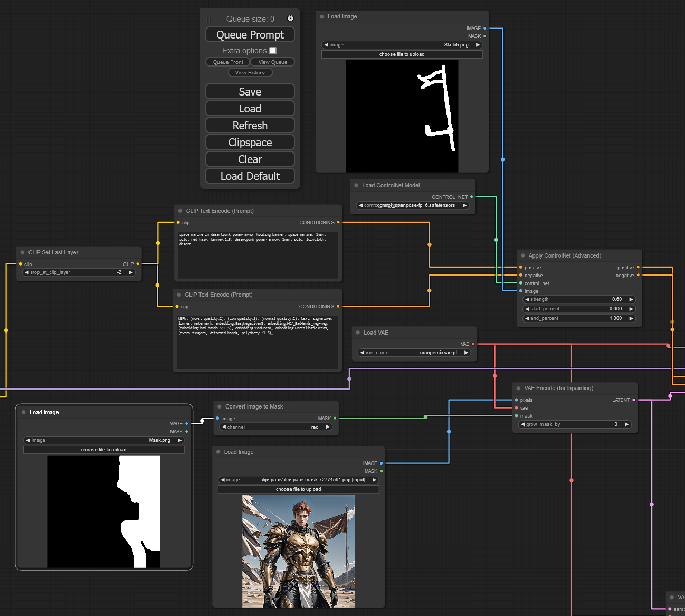Open the queue settings gear icon
The height and width of the screenshot is (616, 685).
pos(290,18)
